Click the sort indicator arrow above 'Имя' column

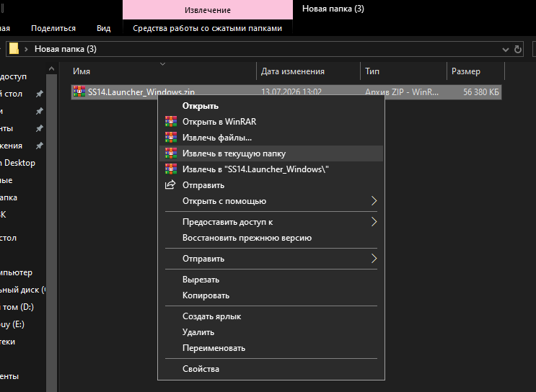163,64
